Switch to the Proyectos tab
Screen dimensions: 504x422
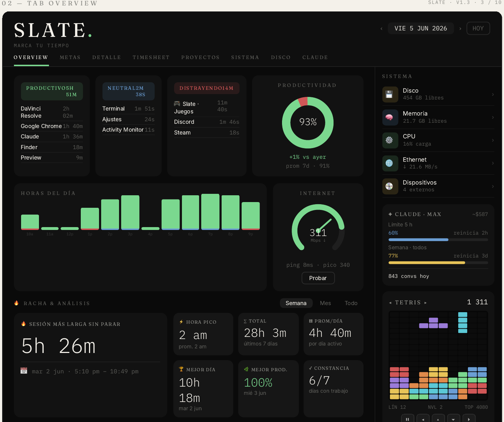pos(200,58)
